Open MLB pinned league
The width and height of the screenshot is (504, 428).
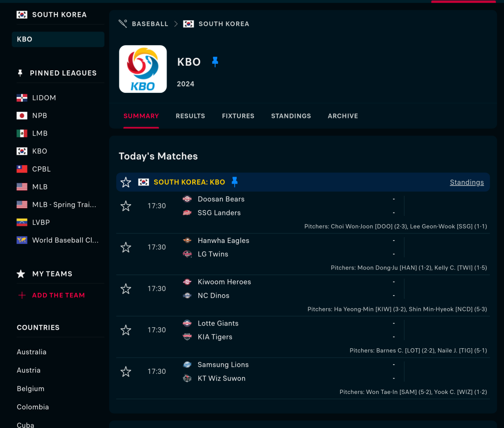click(x=40, y=187)
